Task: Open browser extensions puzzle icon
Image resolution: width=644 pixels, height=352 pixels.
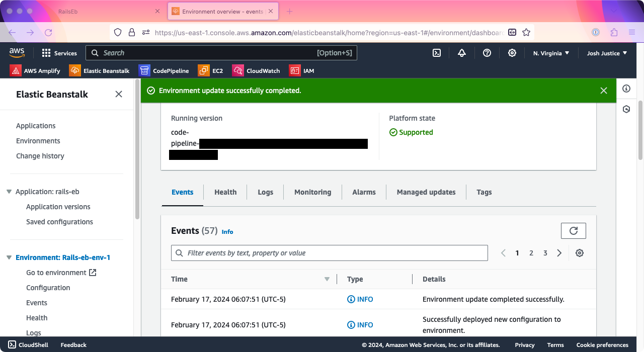Action: point(614,32)
